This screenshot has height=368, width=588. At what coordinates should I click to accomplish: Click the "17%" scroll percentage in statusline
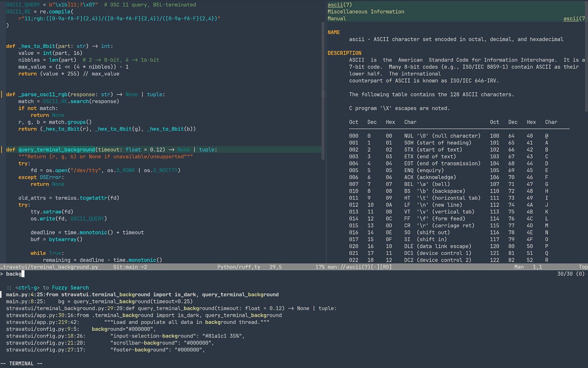click(x=320, y=267)
